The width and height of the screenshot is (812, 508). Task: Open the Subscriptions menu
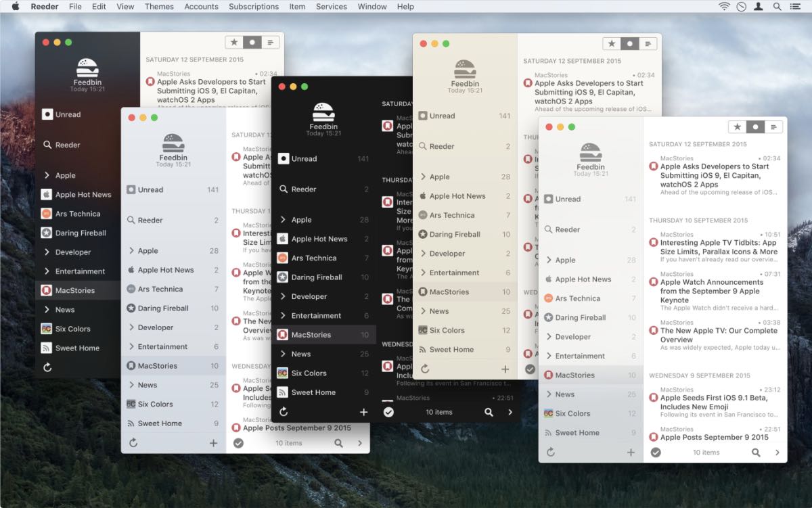(x=254, y=7)
